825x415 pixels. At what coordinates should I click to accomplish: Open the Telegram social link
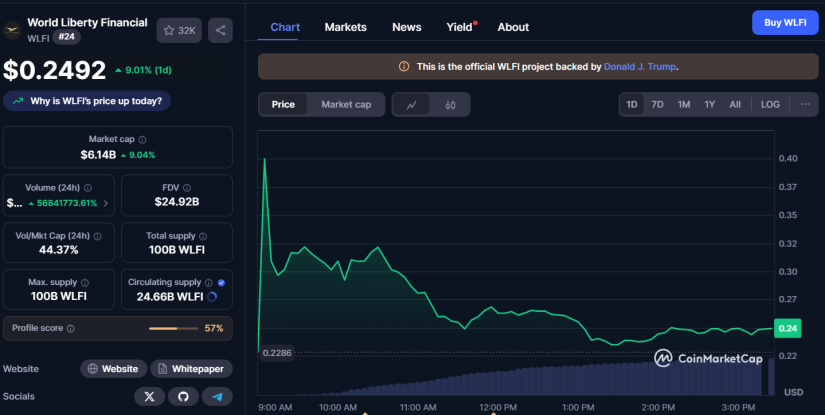click(x=217, y=397)
